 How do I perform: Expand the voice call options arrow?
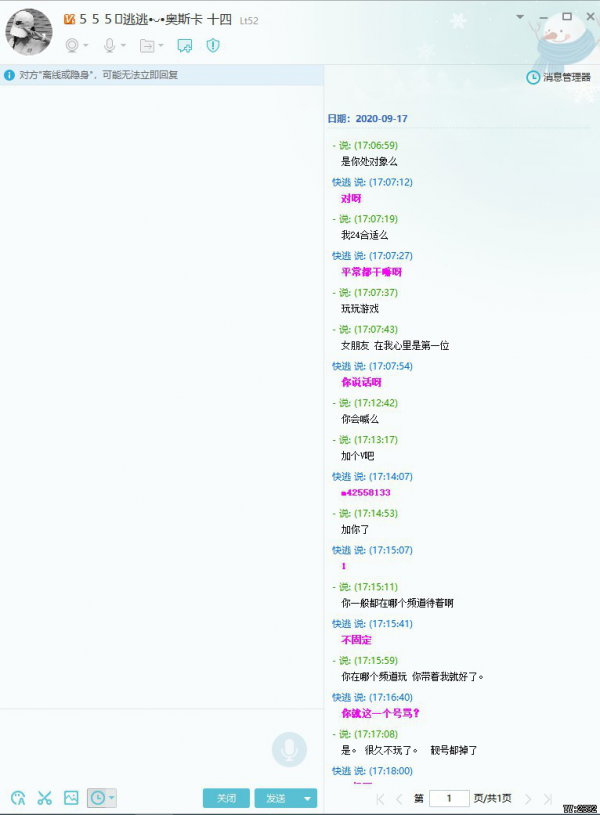[124, 46]
